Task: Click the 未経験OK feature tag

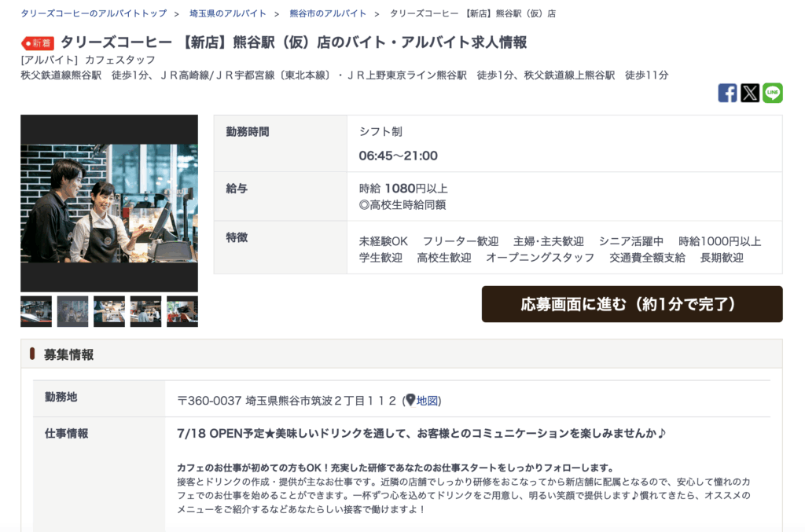Action: (383, 241)
